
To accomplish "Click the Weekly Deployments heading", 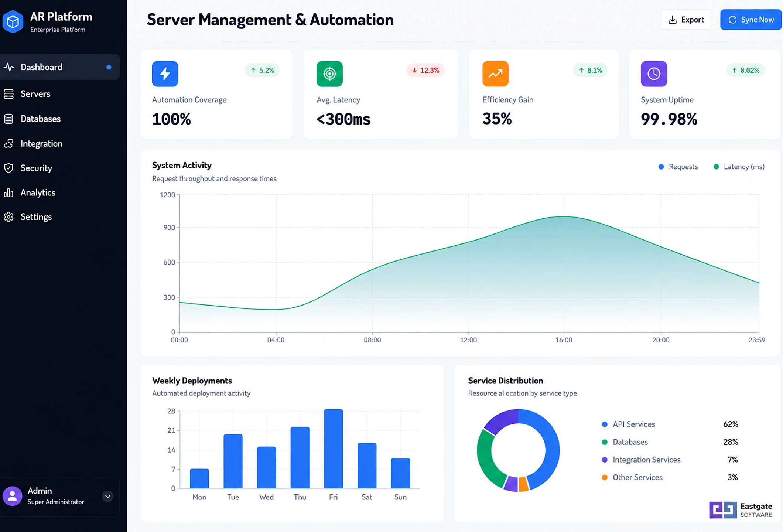I will (192, 381).
